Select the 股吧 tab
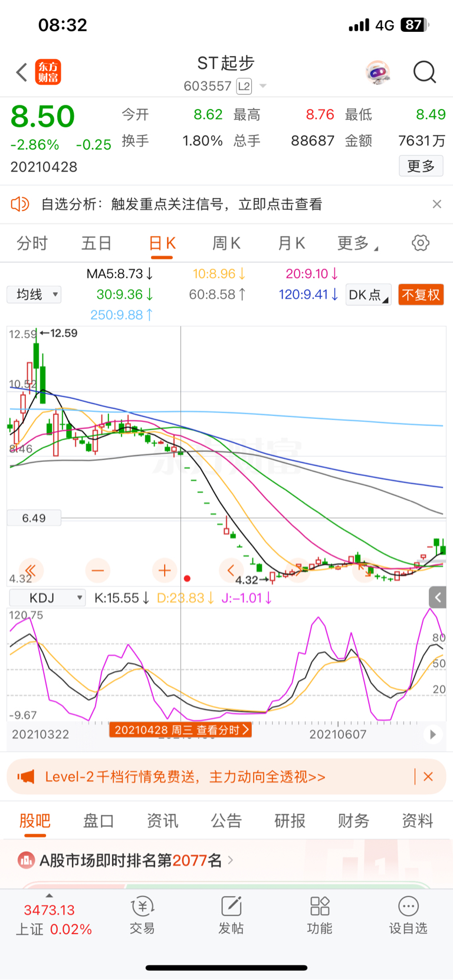The height and width of the screenshot is (980, 453). click(x=35, y=821)
